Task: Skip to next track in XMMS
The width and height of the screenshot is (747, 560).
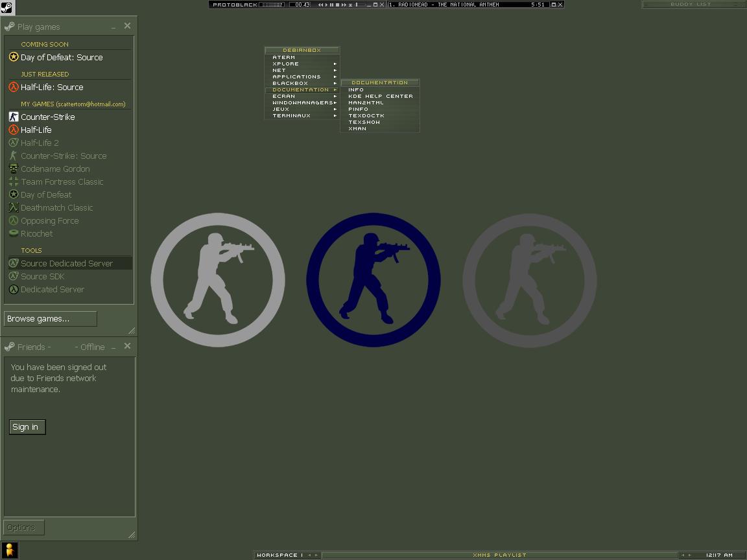Action: [x=344, y=5]
